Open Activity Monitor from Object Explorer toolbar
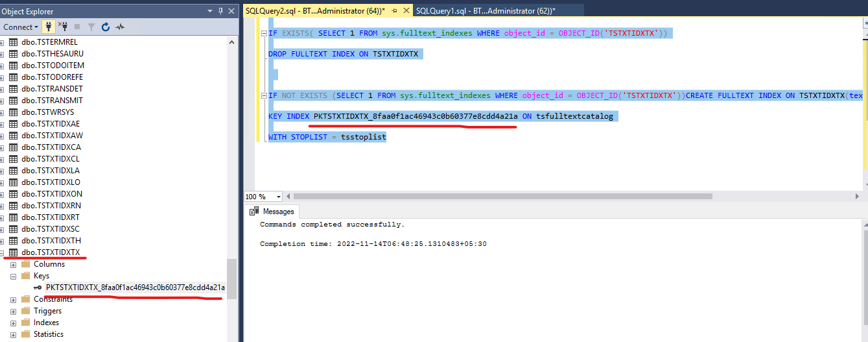This screenshot has width=868, height=342. pyautogui.click(x=120, y=27)
